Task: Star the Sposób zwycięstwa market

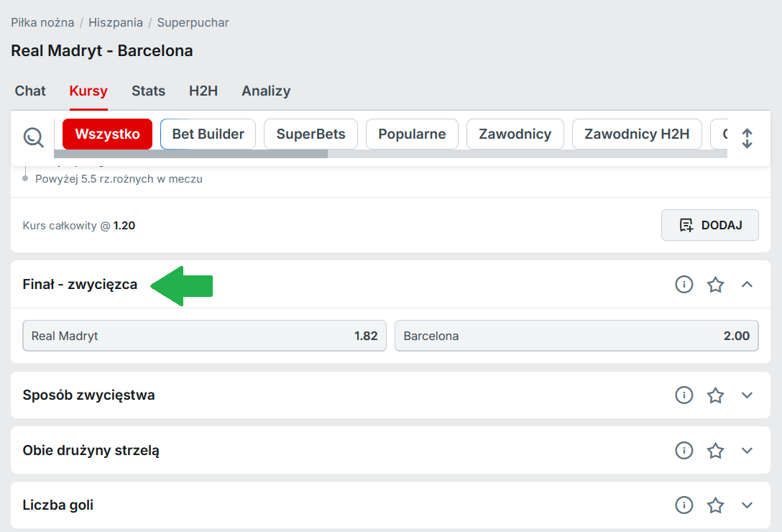Action: 715,395
